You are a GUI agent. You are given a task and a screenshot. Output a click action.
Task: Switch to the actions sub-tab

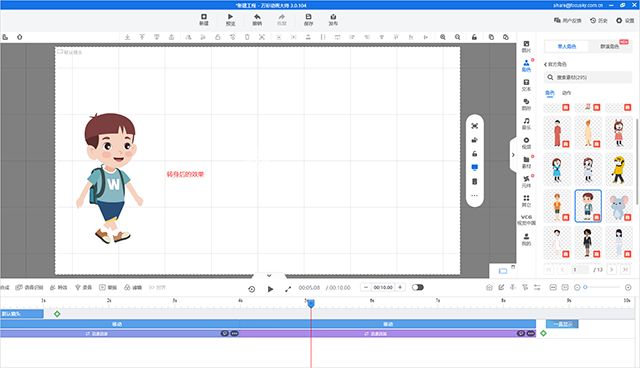click(567, 93)
